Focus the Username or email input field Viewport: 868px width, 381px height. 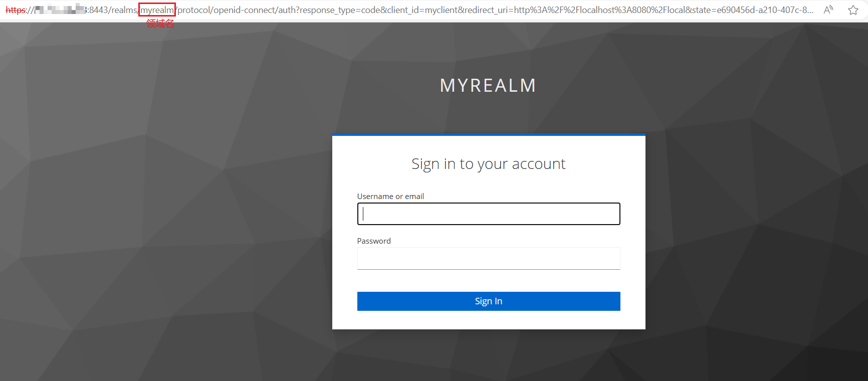(489, 214)
